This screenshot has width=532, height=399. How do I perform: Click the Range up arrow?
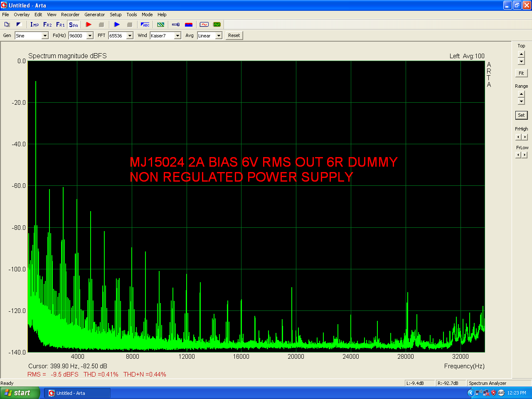coord(521,94)
